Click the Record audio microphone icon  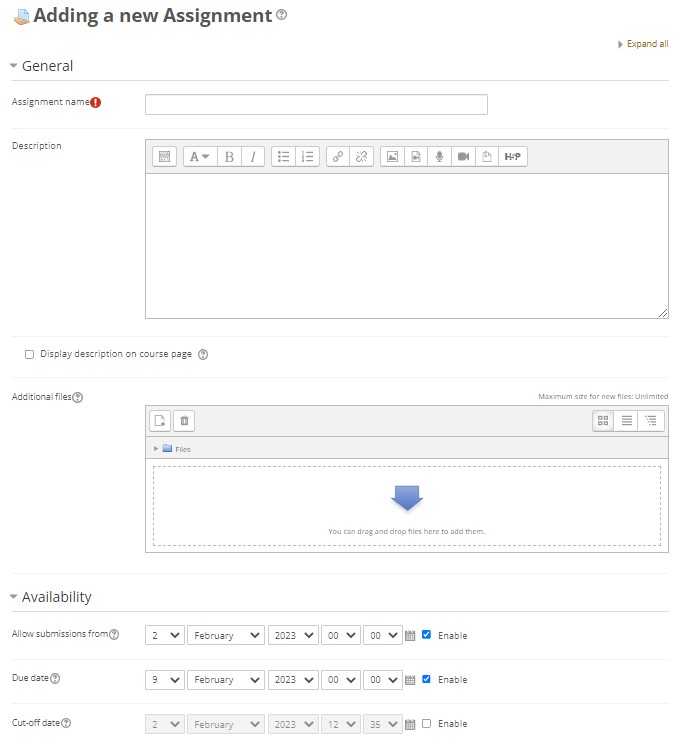(x=439, y=157)
